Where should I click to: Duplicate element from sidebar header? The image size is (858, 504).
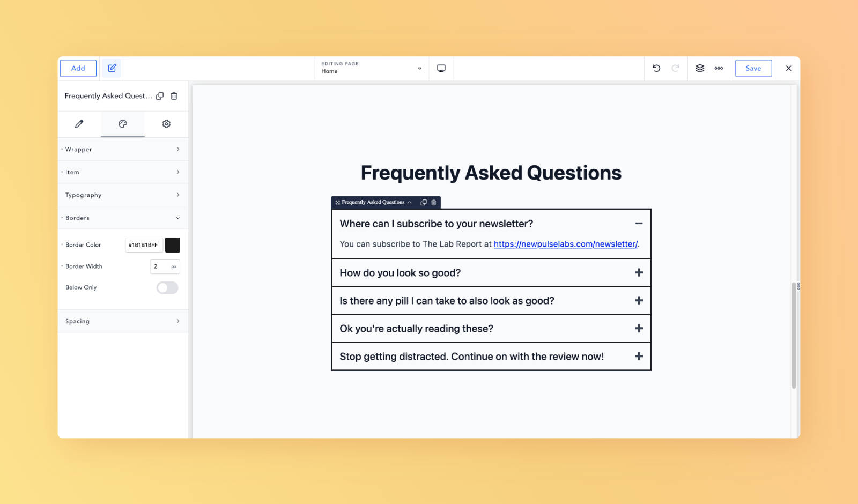point(160,96)
